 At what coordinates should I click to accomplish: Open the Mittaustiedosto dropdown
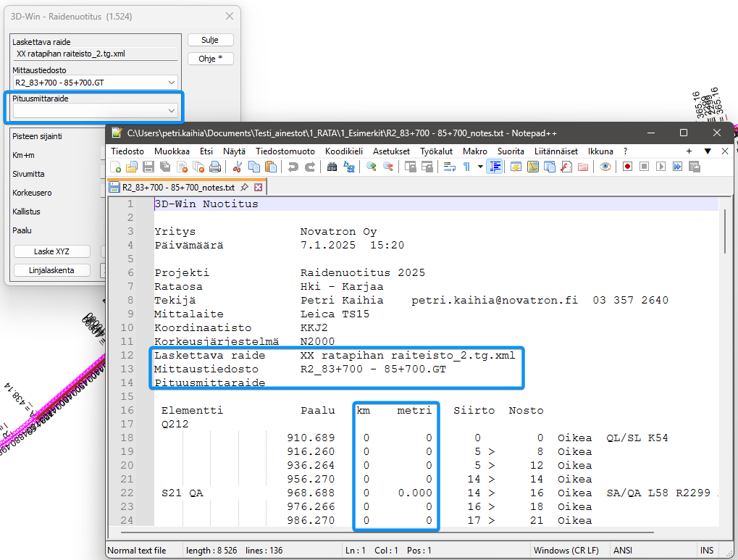pos(171,83)
